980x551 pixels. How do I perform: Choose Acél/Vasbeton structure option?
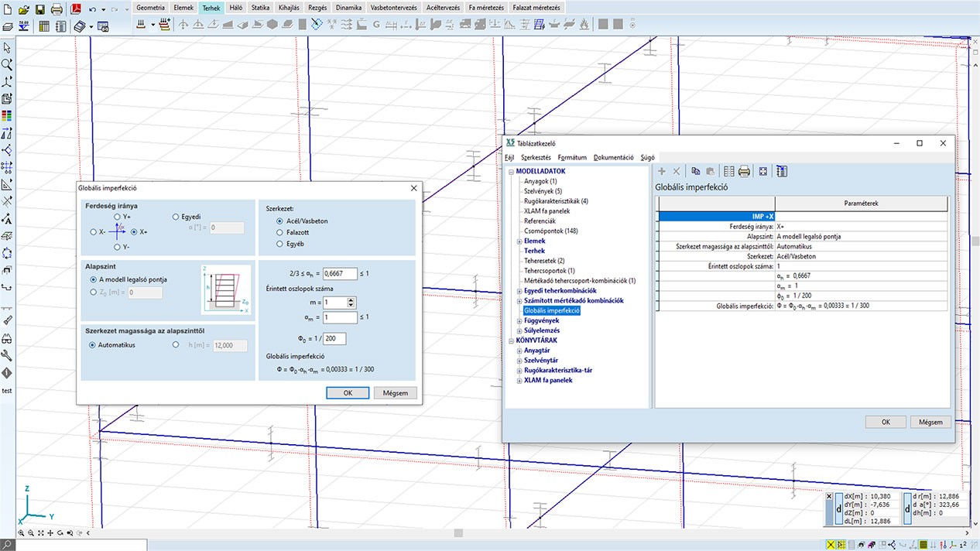tap(280, 221)
